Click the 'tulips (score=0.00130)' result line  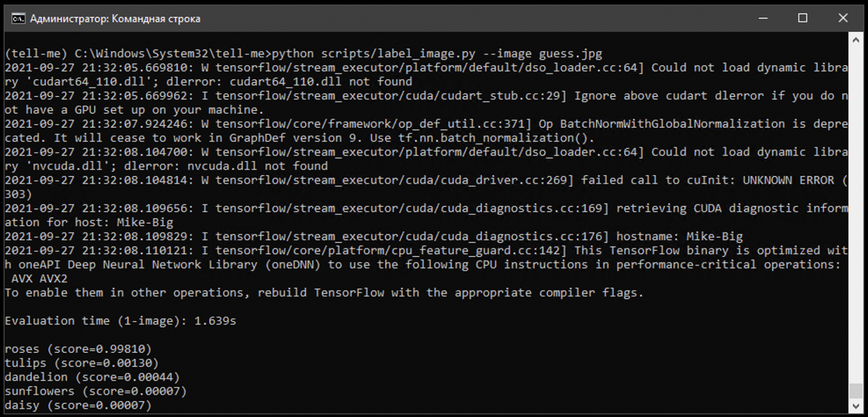(81, 363)
